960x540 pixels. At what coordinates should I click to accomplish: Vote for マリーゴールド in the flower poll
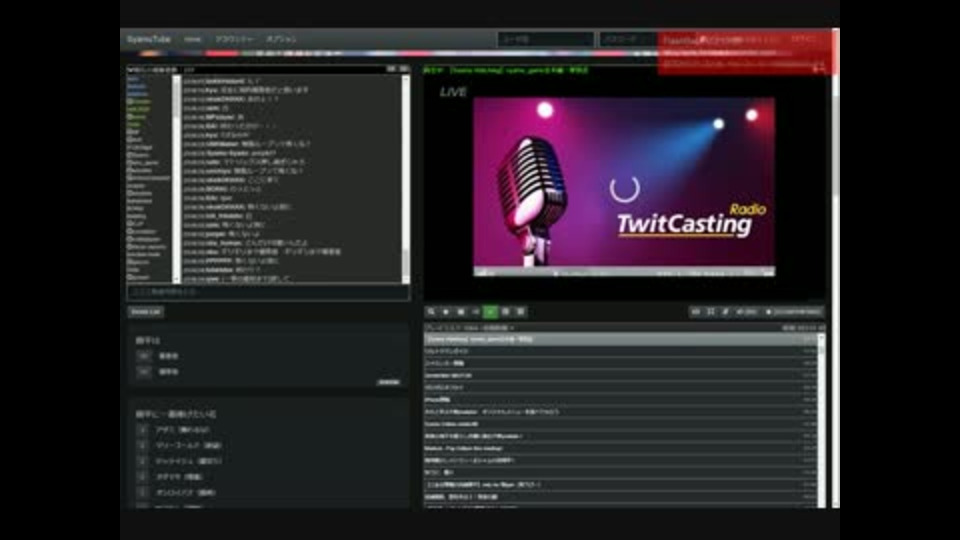pyautogui.click(x=142, y=446)
